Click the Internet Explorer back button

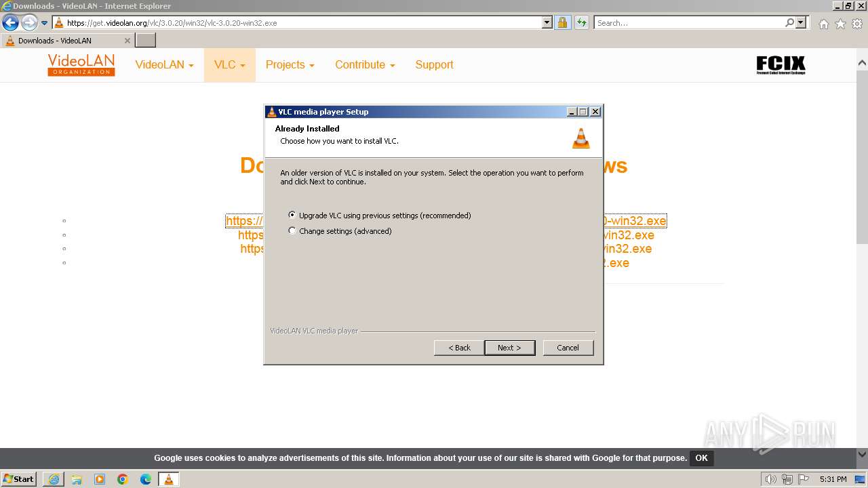click(10, 23)
